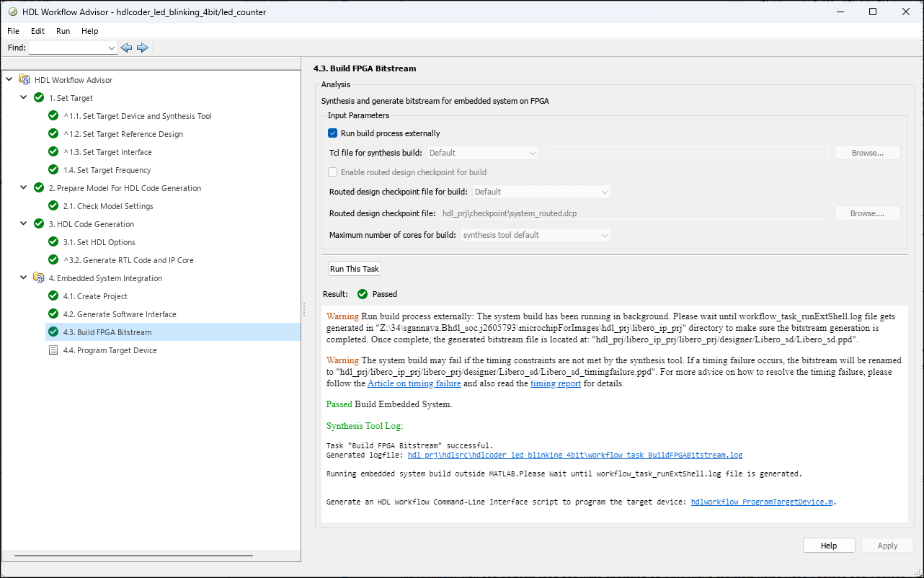
Task: Uncheck Run build process externally
Action: click(333, 133)
